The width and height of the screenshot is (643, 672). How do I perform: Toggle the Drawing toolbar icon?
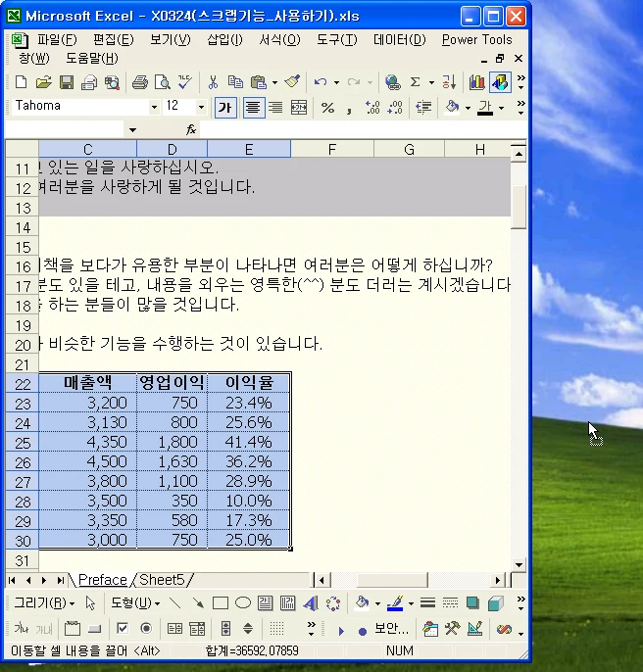tap(500, 82)
